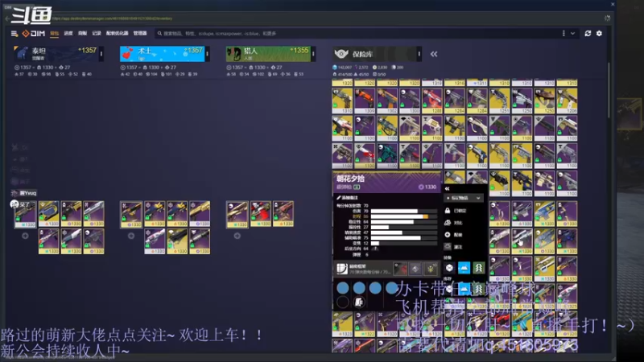Select the 泰坦 Titan character header
This screenshot has height=362, width=644.
(x=56, y=54)
